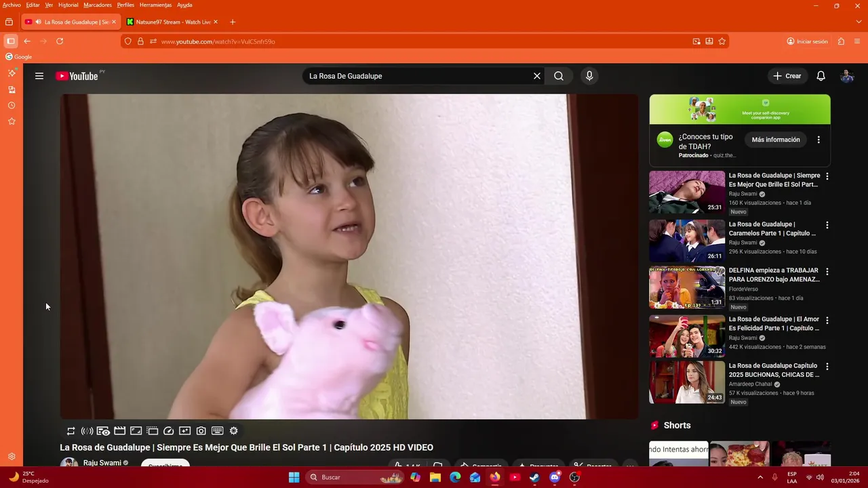Open options menu for the TDAH ad
Image resolution: width=868 pixels, height=488 pixels.
click(818, 140)
